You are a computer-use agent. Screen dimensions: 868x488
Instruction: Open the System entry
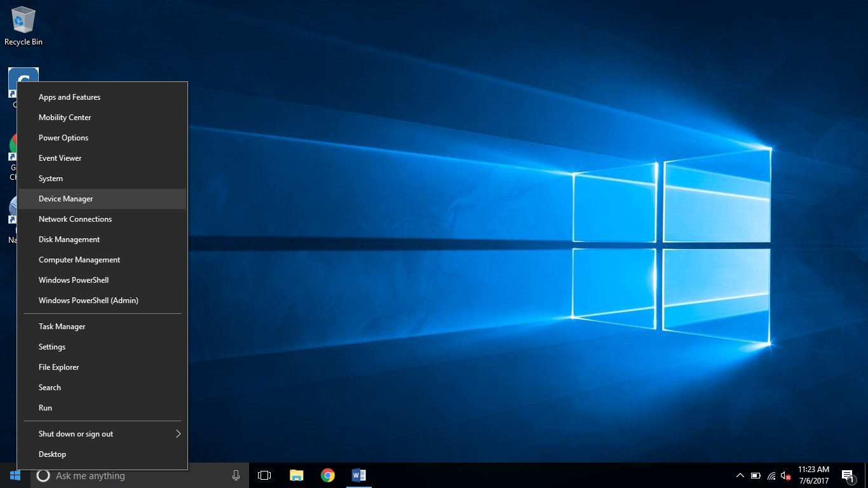102,179
